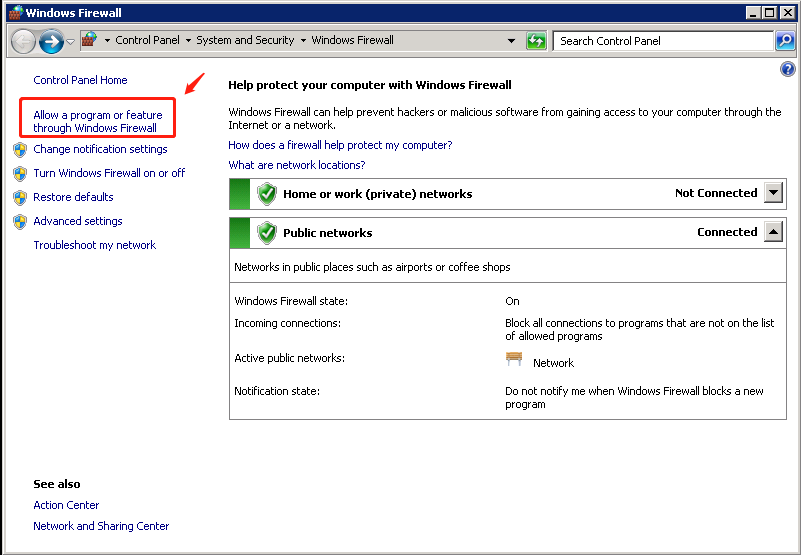Viewport: 801px width, 555px height.
Task: Expand the arrow after System and Security
Action: [x=303, y=40]
